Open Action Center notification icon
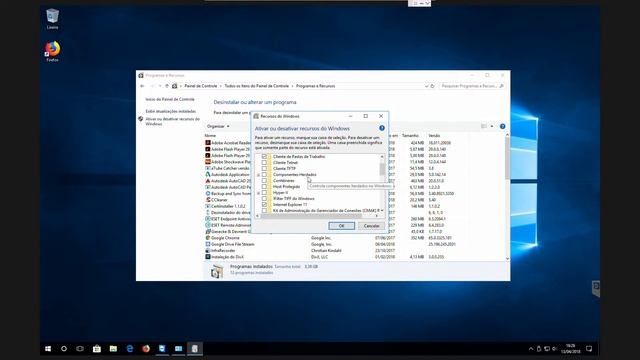Screen dimensions: 640x360 (589, 349)
